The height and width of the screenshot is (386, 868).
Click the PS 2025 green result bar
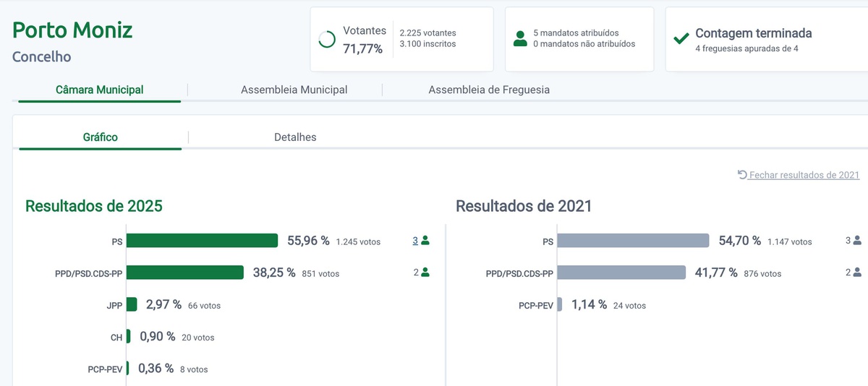(x=202, y=241)
